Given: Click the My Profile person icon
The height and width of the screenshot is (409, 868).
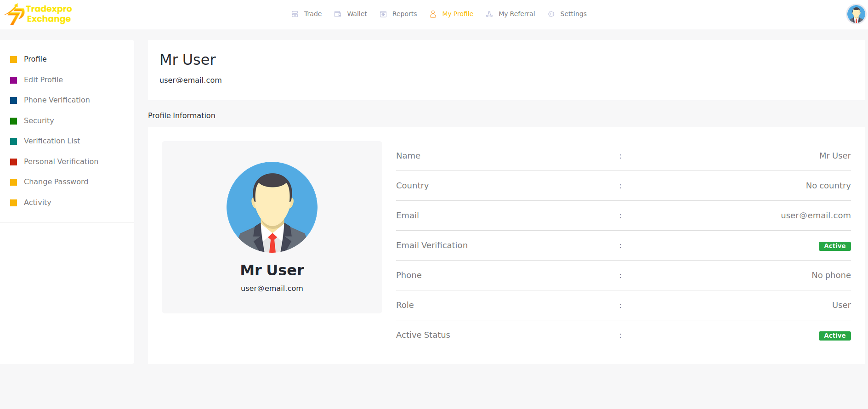Looking at the screenshot, I should coord(433,14).
